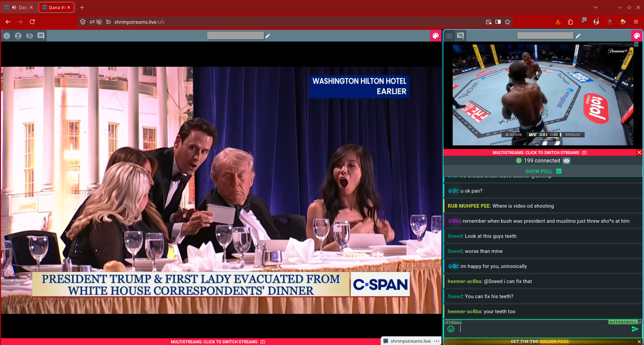
Task: Toggle the crossed-out eye icon in the left stream toolbar
Action: click(30, 36)
